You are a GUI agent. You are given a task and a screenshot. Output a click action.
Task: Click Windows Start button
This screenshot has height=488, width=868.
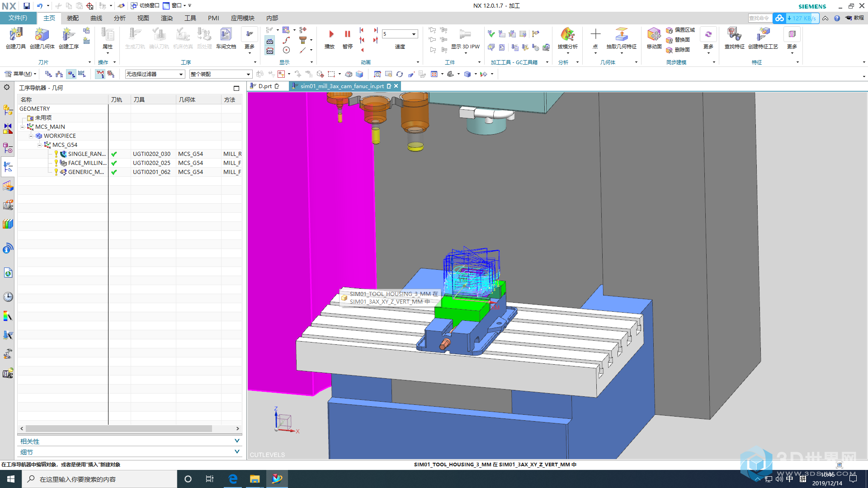[x=11, y=479]
